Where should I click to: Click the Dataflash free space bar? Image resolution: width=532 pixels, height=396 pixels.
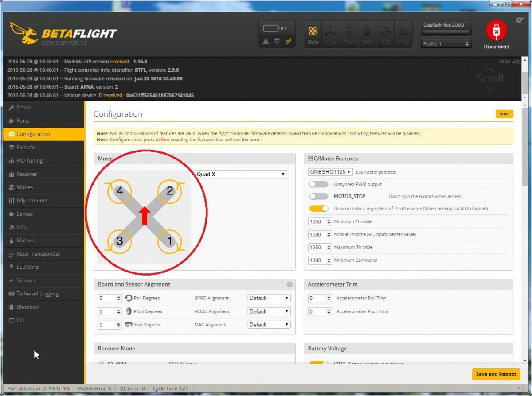click(446, 31)
